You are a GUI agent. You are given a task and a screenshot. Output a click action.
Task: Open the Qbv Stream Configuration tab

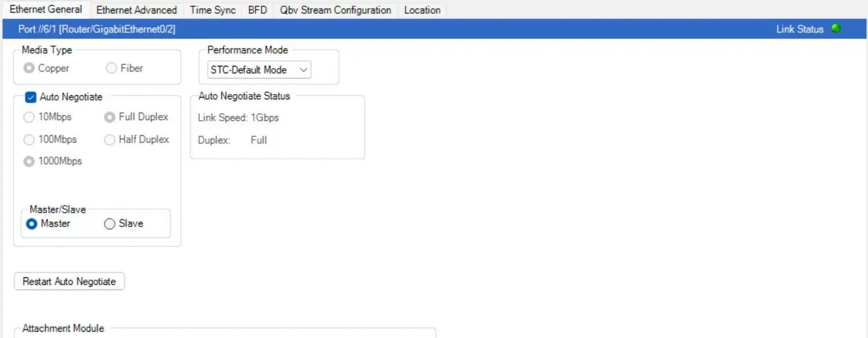pyautogui.click(x=335, y=10)
